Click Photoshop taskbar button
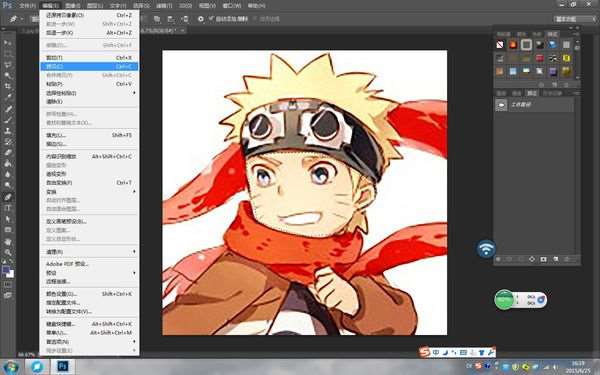The width and height of the screenshot is (600, 375). tap(63, 367)
